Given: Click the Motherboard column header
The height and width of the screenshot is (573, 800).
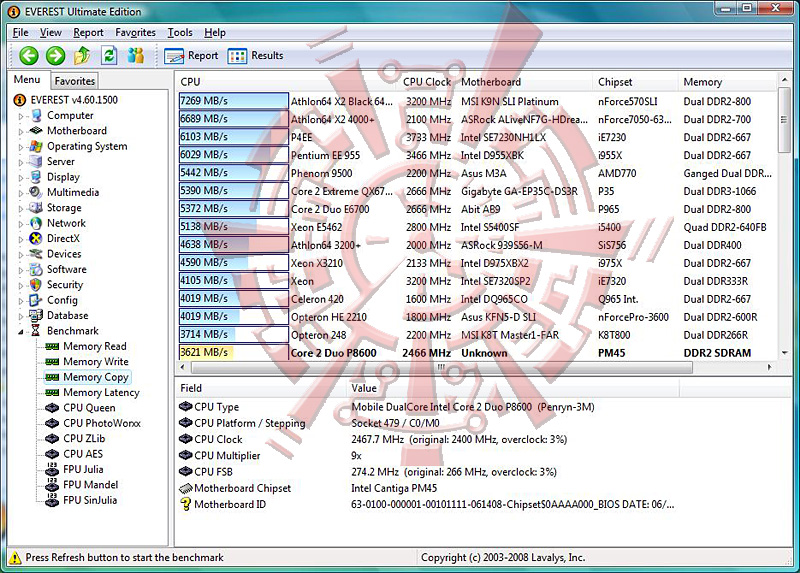Looking at the screenshot, I should [524, 82].
